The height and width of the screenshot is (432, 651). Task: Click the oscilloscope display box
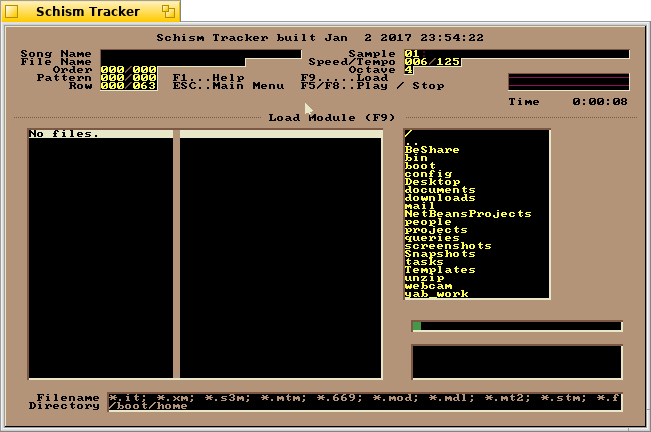coord(569,82)
